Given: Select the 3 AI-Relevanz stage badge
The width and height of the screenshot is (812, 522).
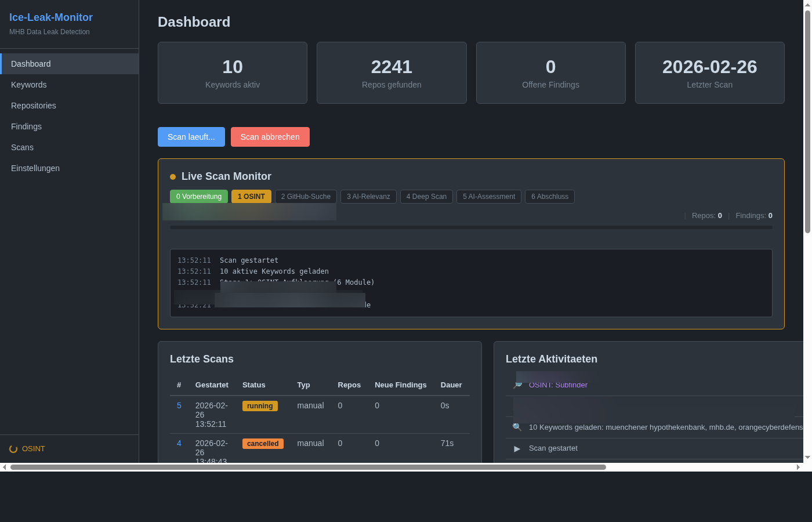Looking at the screenshot, I should coord(368,197).
